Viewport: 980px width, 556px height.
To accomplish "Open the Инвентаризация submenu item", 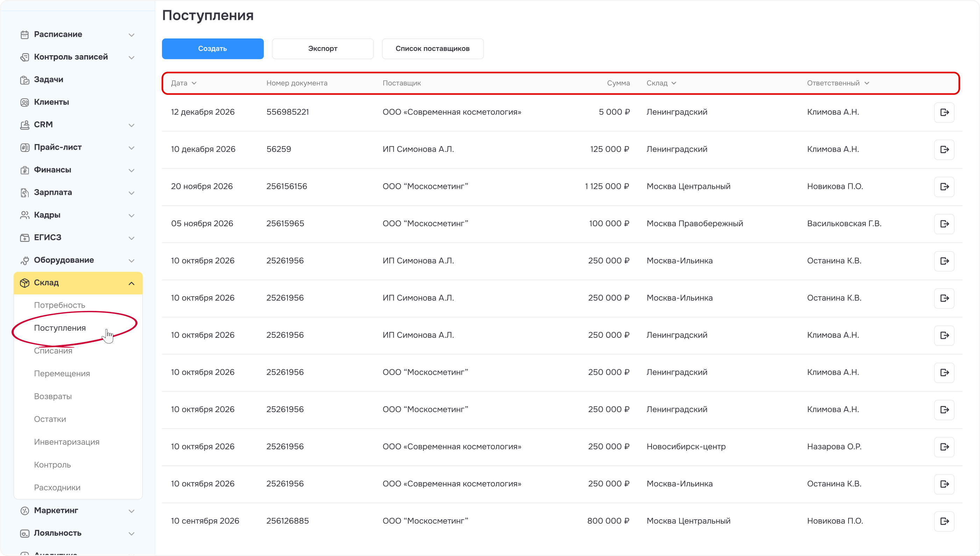I will click(66, 442).
